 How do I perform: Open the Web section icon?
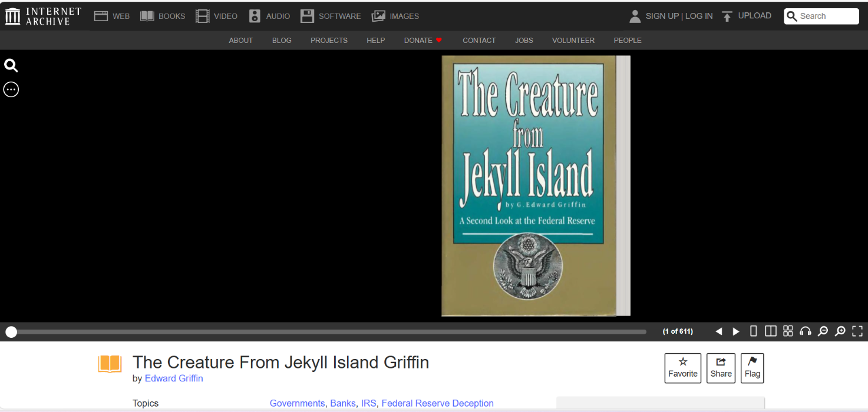(x=101, y=16)
